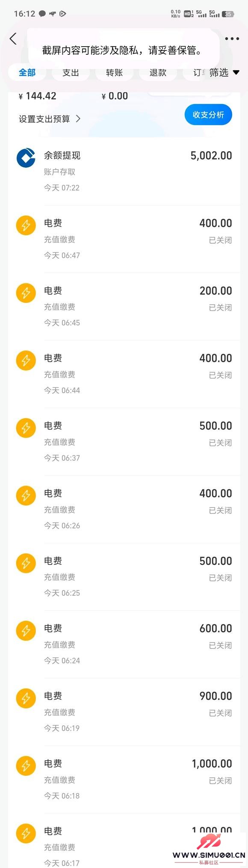
Task: Switch to the 支出 tab
Action: tap(71, 72)
